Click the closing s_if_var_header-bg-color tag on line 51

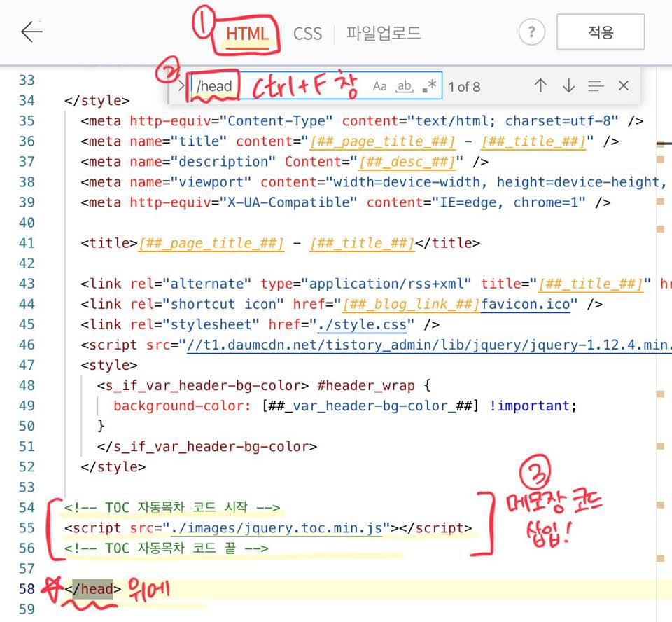pos(207,447)
